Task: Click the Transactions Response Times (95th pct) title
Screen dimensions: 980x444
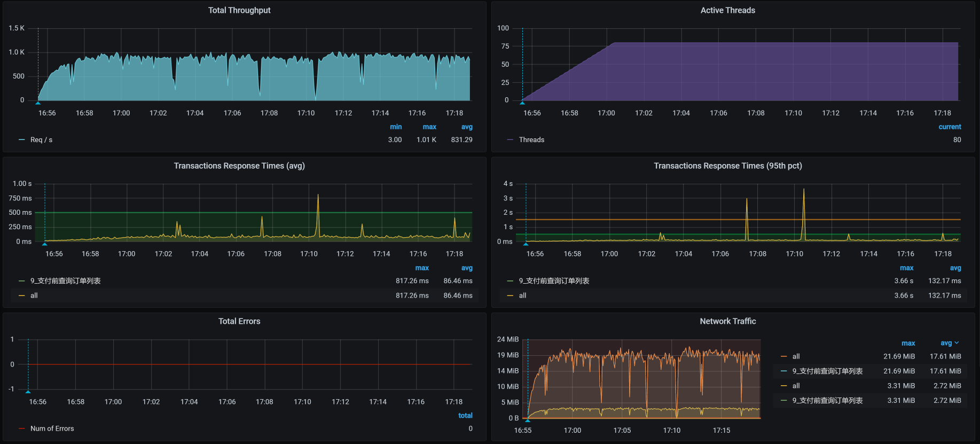Action: click(727, 166)
